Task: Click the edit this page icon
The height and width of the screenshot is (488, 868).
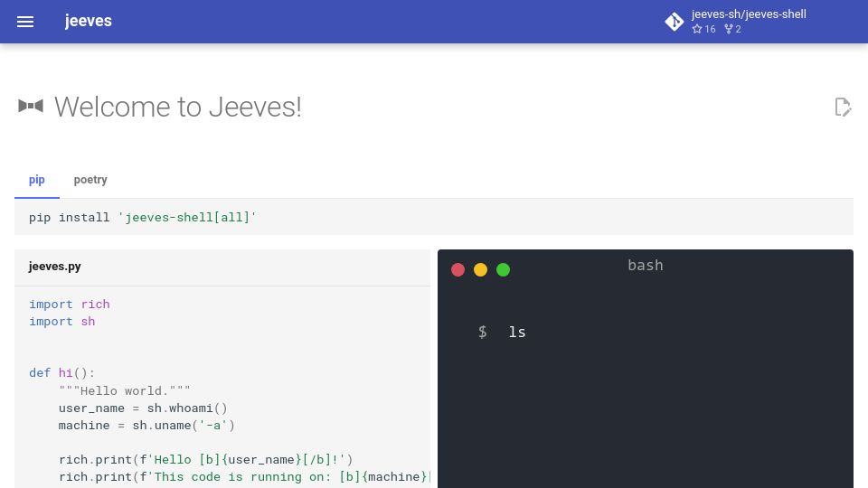Action: 843,107
